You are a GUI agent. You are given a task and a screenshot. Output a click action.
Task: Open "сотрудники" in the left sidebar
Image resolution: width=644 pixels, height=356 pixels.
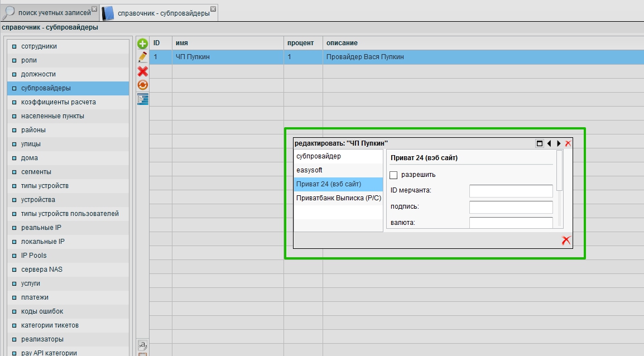coord(39,46)
